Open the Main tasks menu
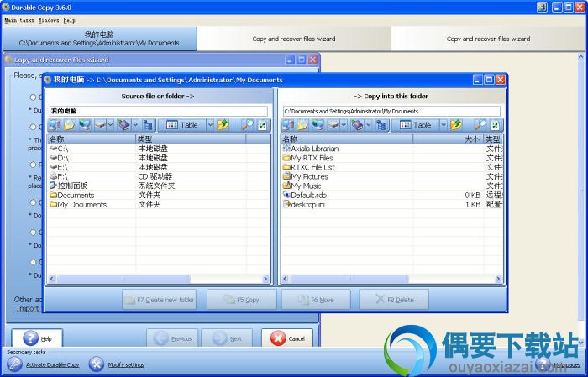 [x=19, y=20]
